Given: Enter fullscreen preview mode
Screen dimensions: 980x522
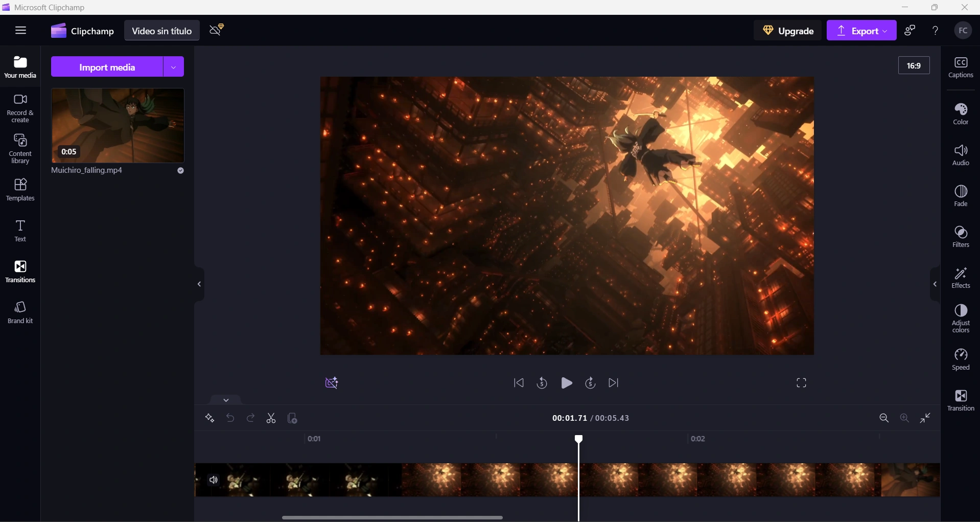Looking at the screenshot, I should tap(801, 383).
